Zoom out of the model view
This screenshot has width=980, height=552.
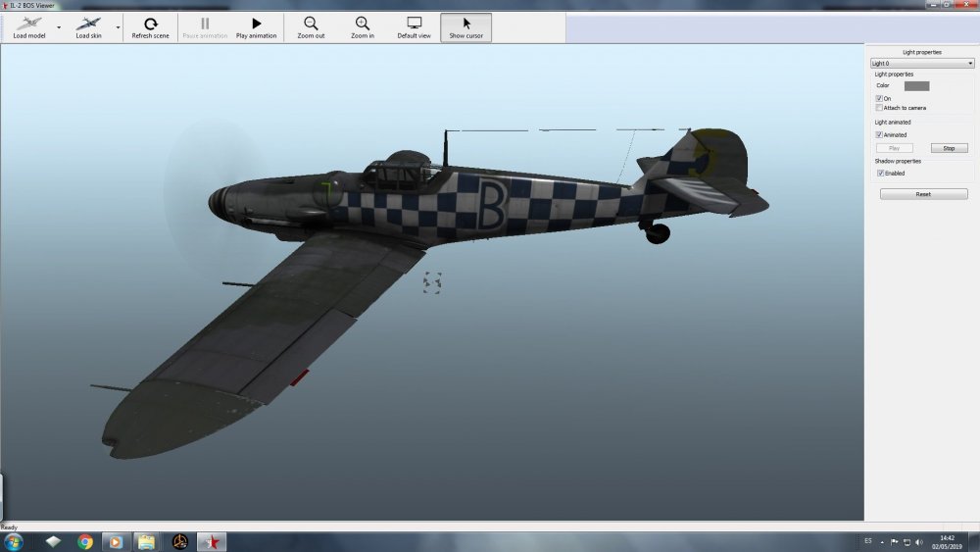(311, 27)
